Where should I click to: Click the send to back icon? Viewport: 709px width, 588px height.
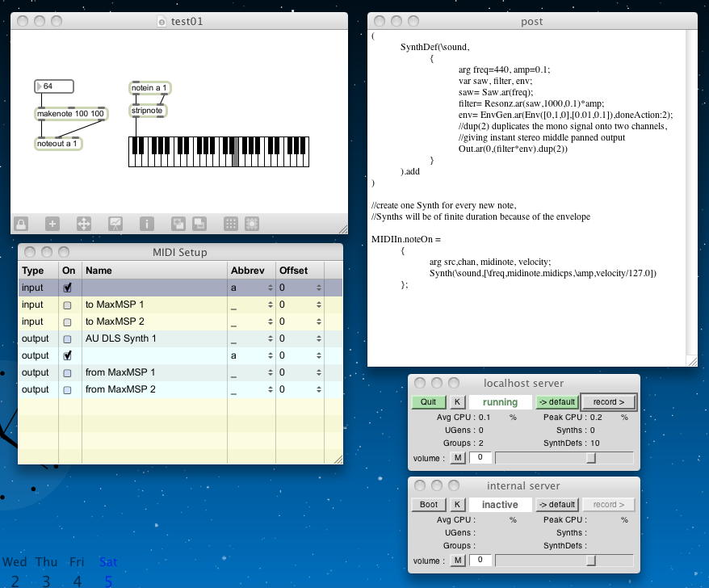[x=199, y=224]
